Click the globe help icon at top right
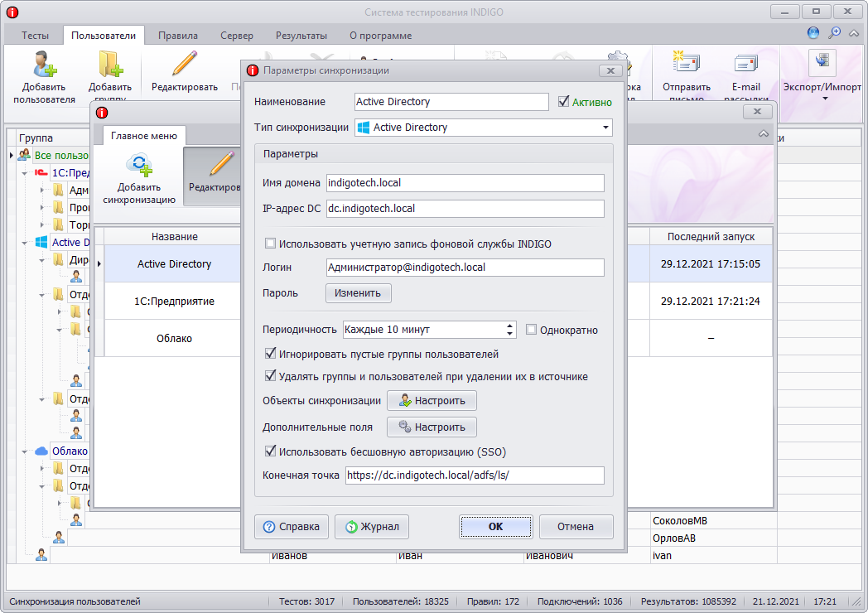 click(813, 33)
